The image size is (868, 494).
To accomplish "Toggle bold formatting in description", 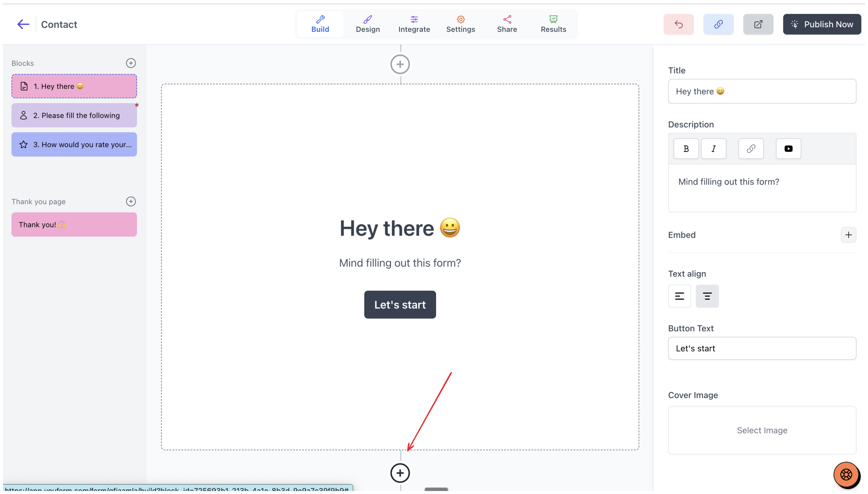I will click(x=686, y=149).
